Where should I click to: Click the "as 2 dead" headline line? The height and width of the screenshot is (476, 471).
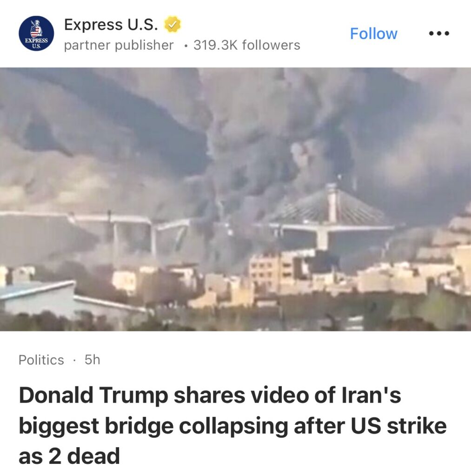[69, 456]
